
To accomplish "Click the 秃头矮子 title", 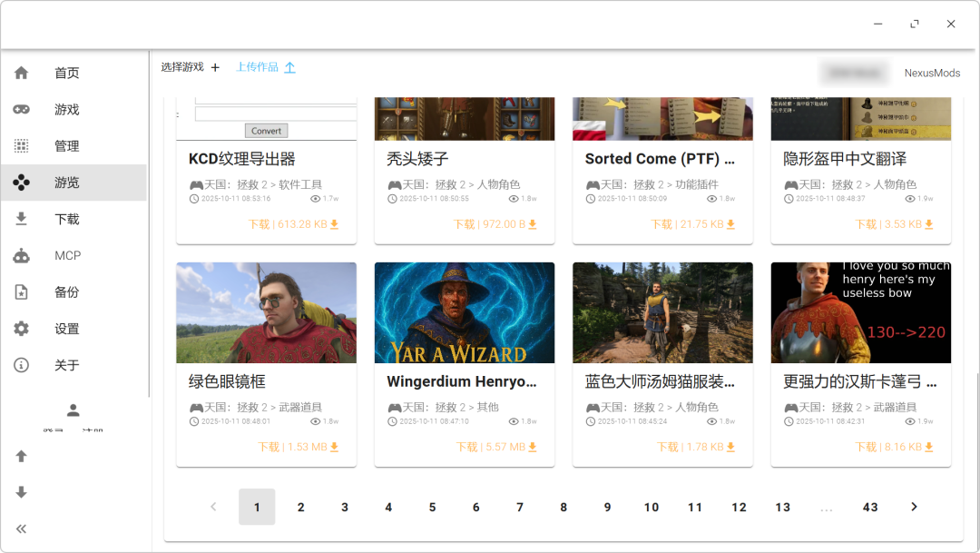I will coord(417,159).
